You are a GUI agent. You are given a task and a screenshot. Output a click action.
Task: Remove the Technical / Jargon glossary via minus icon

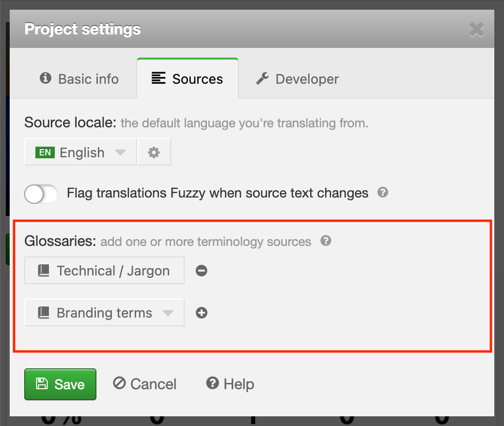(x=202, y=271)
